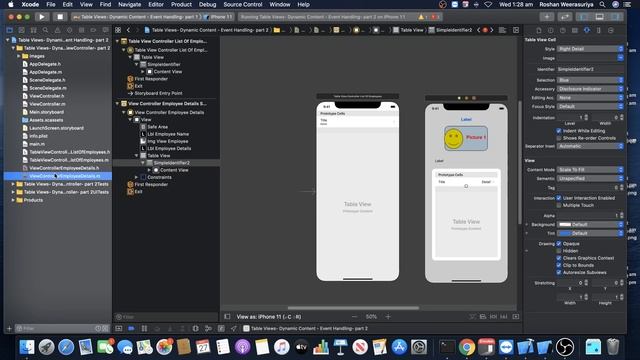The height and width of the screenshot is (360, 640).
Task: Open the Content Mode dropdown Scale To Fill
Action: pyautogui.click(x=590, y=170)
